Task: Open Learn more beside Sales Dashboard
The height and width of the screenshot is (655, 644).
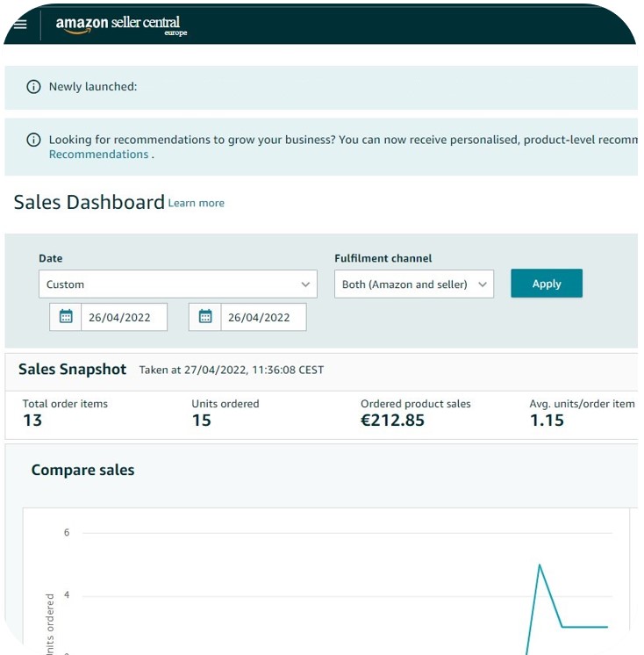Action: coord(196,203)
